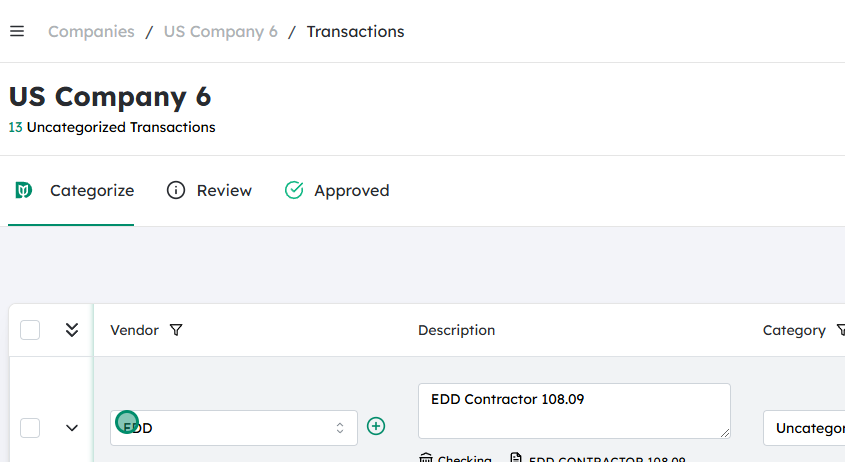Click the document icon beside EDD CONTRACTOR
This screenshot has height=462, width=845.
point(516,459)
